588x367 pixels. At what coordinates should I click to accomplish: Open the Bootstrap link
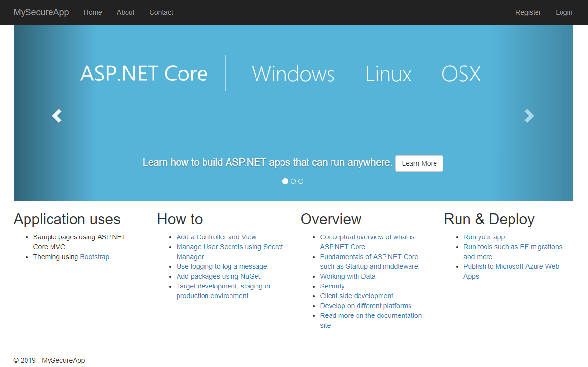coord(95,257)
